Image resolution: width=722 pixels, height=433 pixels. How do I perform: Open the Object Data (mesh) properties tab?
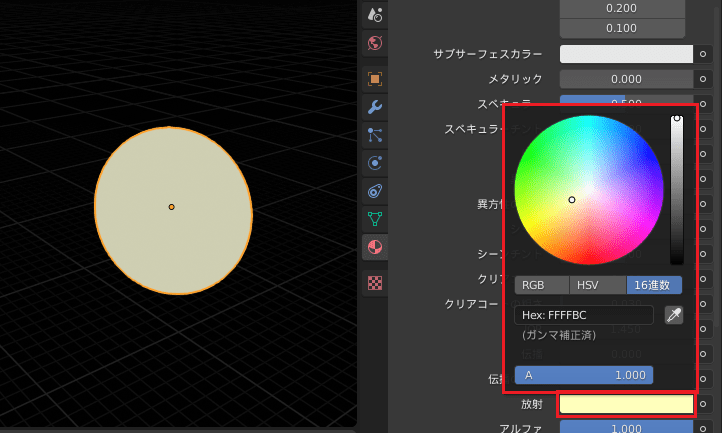[375, 219]
